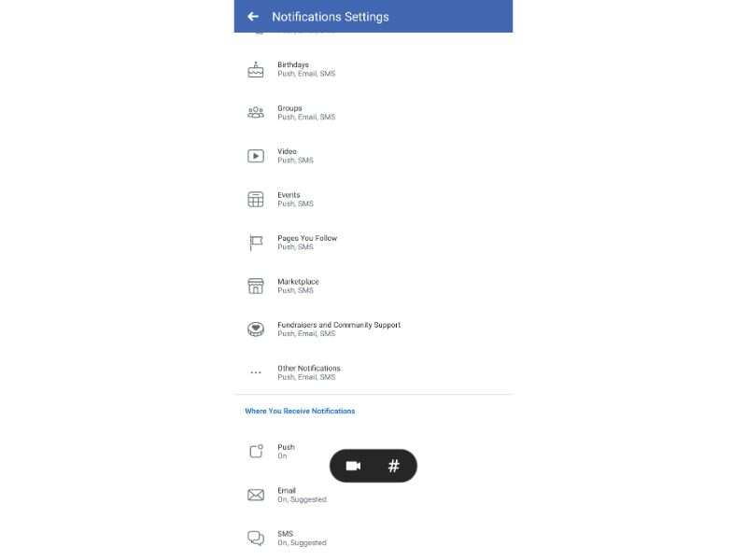This screenshot has height=560, width=747.
Task: Open the Pages You Follow settings row
Action: (305, 242)
